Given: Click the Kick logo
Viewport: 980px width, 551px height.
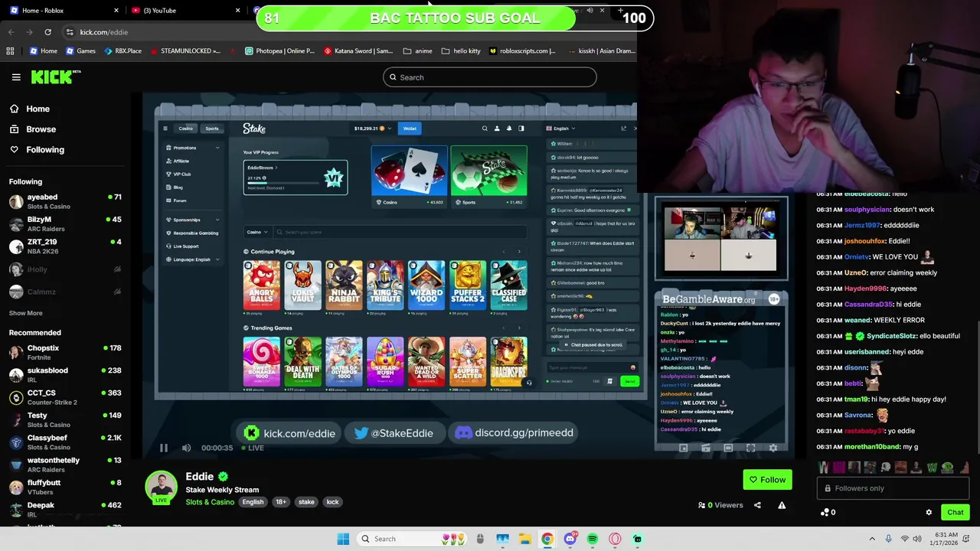Looking at the screenshot, I should (55, 77).
